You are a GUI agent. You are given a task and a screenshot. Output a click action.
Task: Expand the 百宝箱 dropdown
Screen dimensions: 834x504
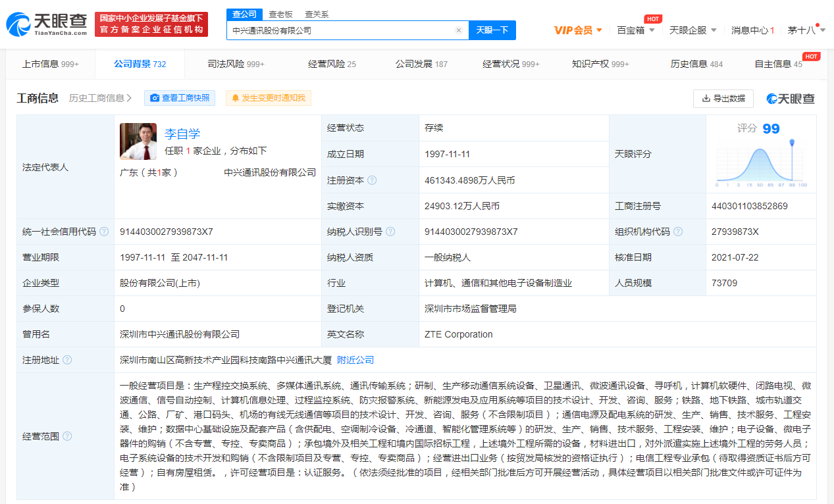635,30
